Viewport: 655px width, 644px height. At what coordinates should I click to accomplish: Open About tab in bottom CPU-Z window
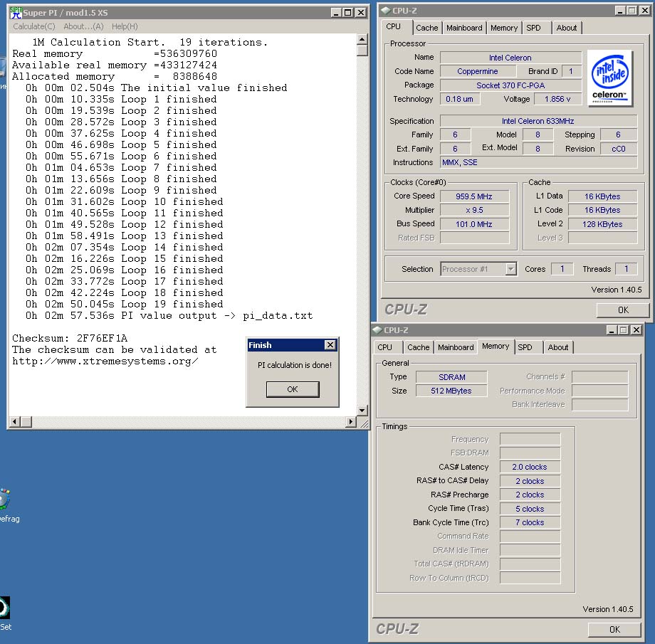(558, 347)
